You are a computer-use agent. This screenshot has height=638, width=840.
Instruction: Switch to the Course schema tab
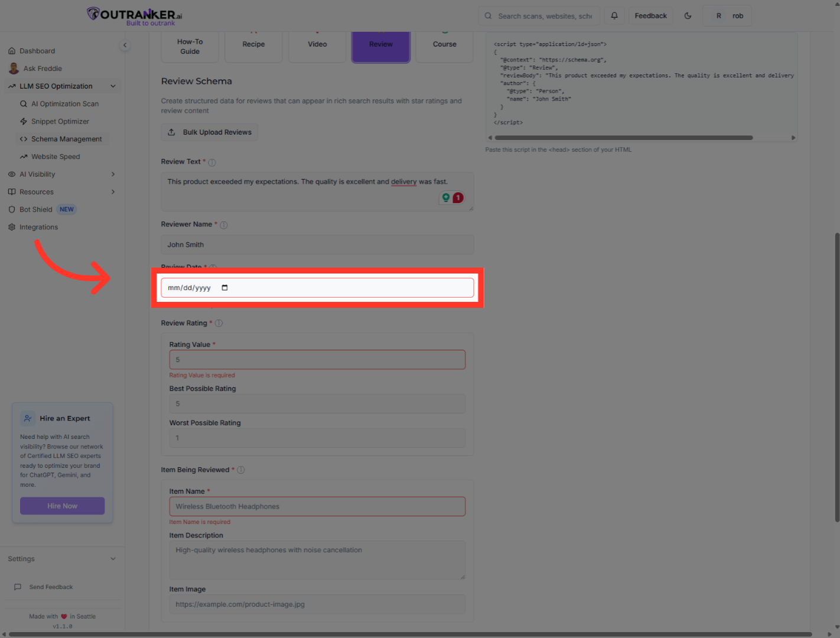click(x=444, y=45)
